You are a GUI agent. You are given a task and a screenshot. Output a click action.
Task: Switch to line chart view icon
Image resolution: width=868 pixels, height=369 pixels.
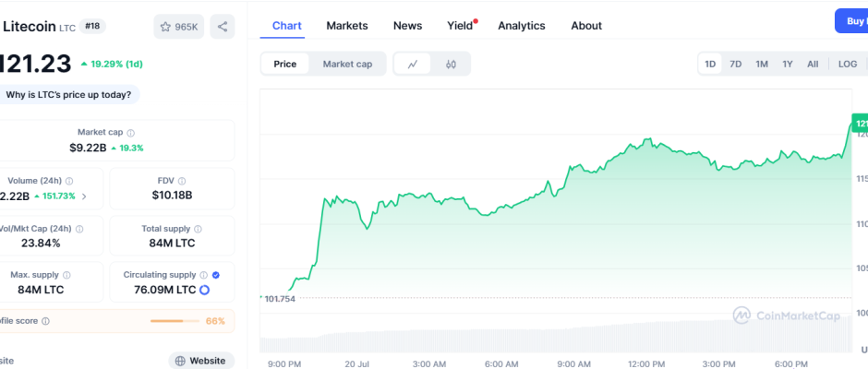coord(413,64)
